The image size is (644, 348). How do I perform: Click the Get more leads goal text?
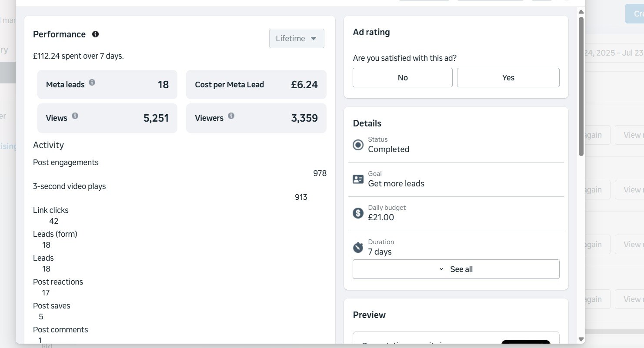coord(396,183)
